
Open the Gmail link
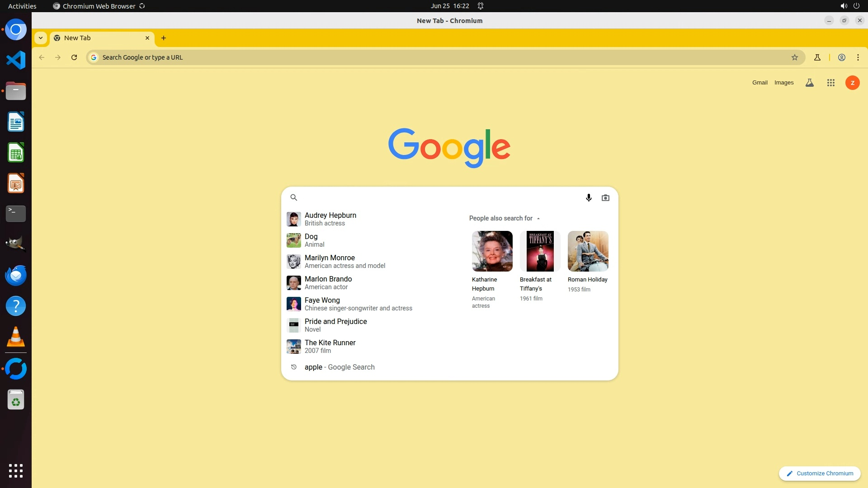tap(759, 83)
